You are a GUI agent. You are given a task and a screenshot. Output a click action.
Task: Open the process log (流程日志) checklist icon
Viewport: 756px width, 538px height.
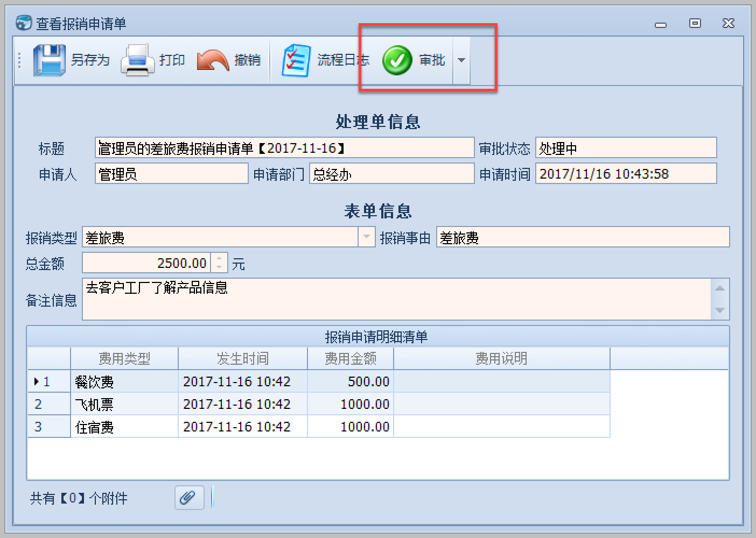(296, 60)
